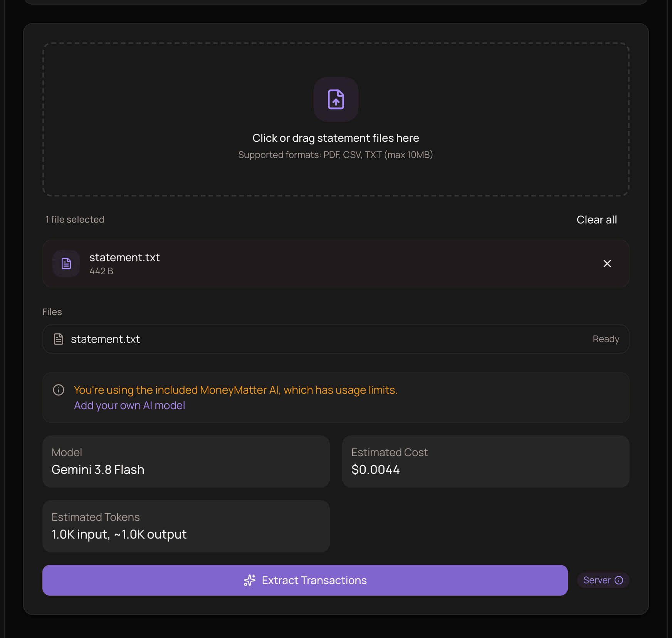This screenshot has height=638, width=672.
Task: Click the Server mode badge
Action: click(x=603, y=580)
